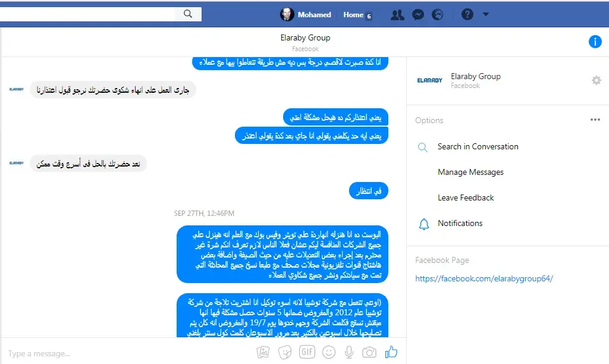The image size is (609, 364).
Task: Attach a photo using the image icon
Action: pos(263,352)
